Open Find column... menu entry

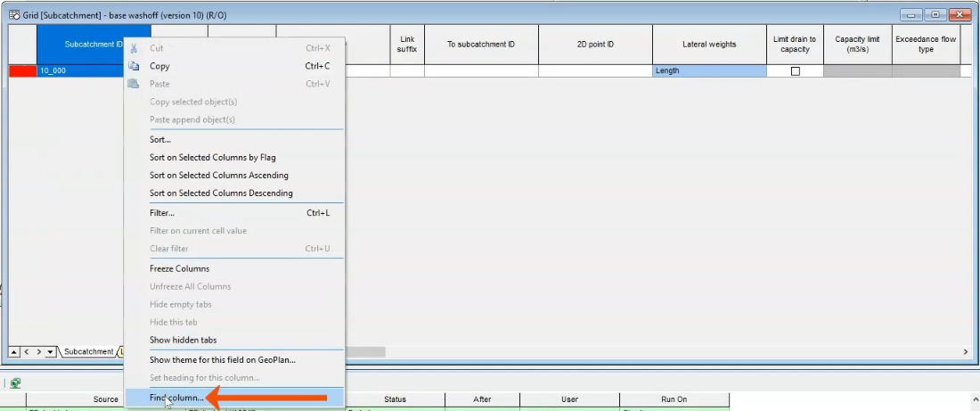pyautogui.click(x=234, y=398)
